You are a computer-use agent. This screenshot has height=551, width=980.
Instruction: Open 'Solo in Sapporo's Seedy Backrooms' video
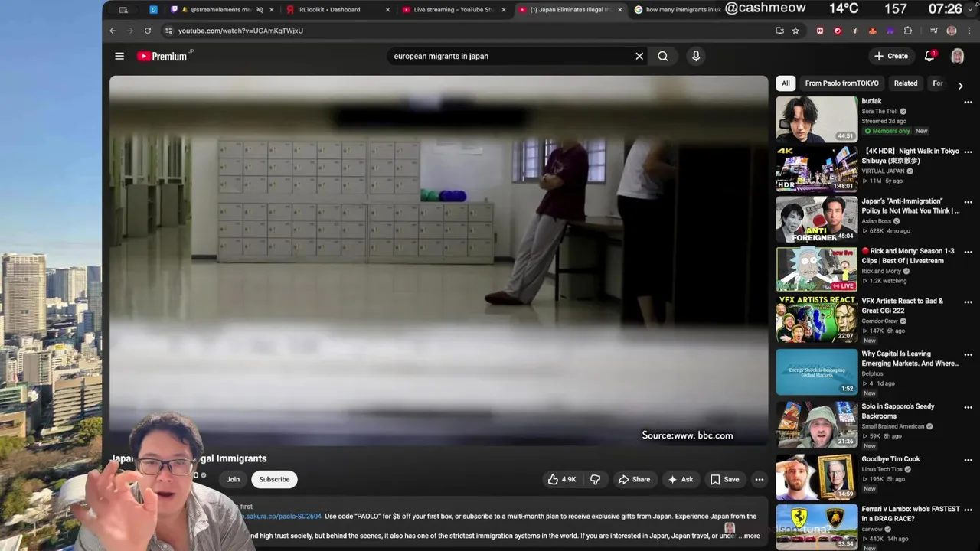817,424
